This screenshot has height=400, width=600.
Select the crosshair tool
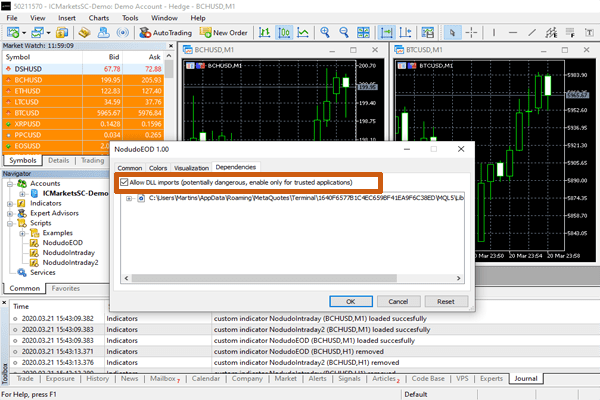click(471, 33)
